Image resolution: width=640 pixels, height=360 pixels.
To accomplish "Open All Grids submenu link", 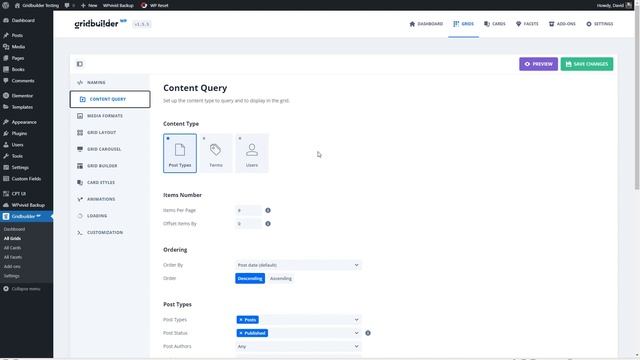I will (12, 238).
